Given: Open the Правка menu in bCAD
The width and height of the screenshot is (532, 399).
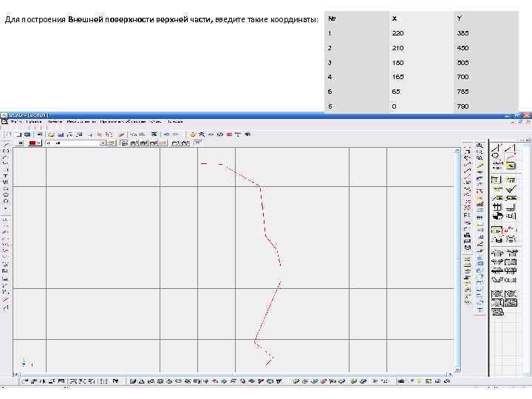Looking at the screenshot, I should point(34,121).
